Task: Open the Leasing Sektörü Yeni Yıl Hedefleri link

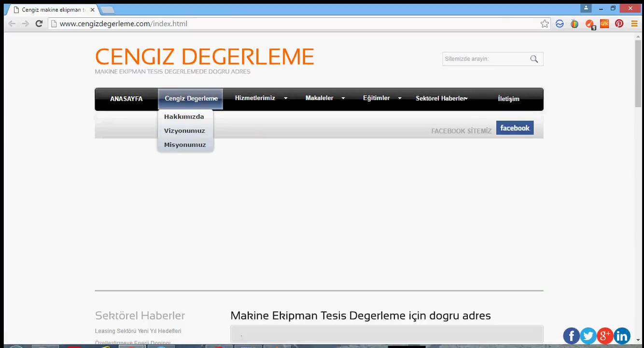Action: coord(138,331)
